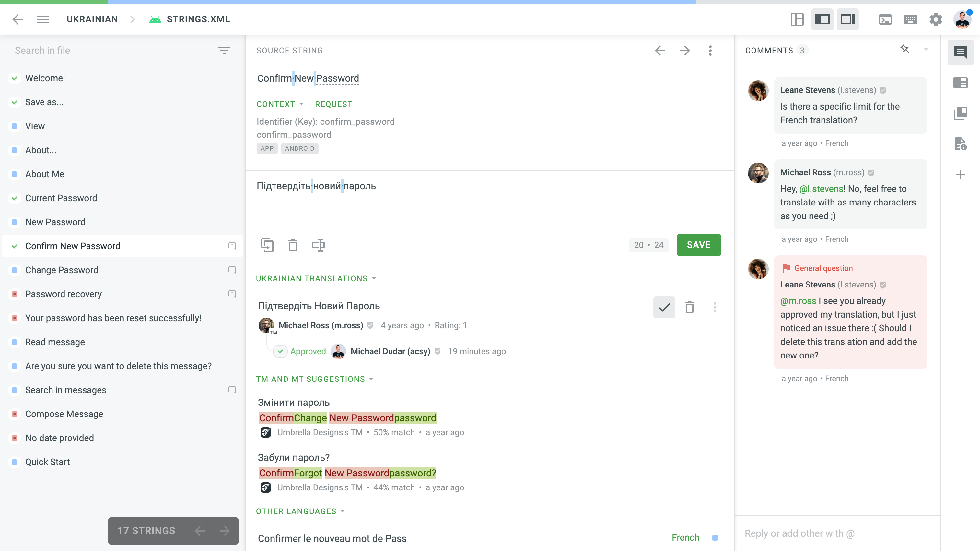Open the terminal console icon in top bar
The width and height of the screenshot is (980, 551).
pos(885,19)
